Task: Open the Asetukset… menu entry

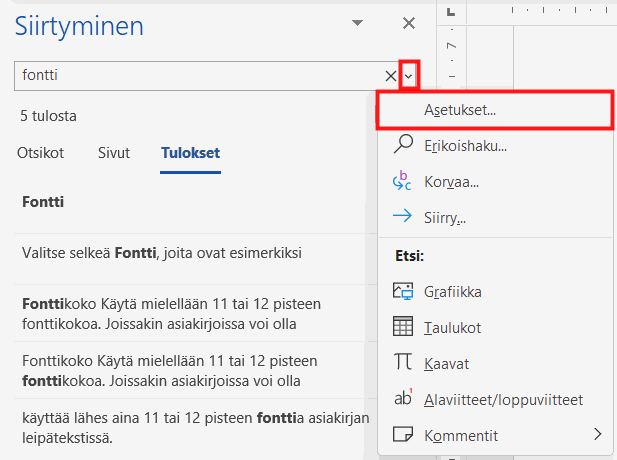Action: click(x=495, y=110)
